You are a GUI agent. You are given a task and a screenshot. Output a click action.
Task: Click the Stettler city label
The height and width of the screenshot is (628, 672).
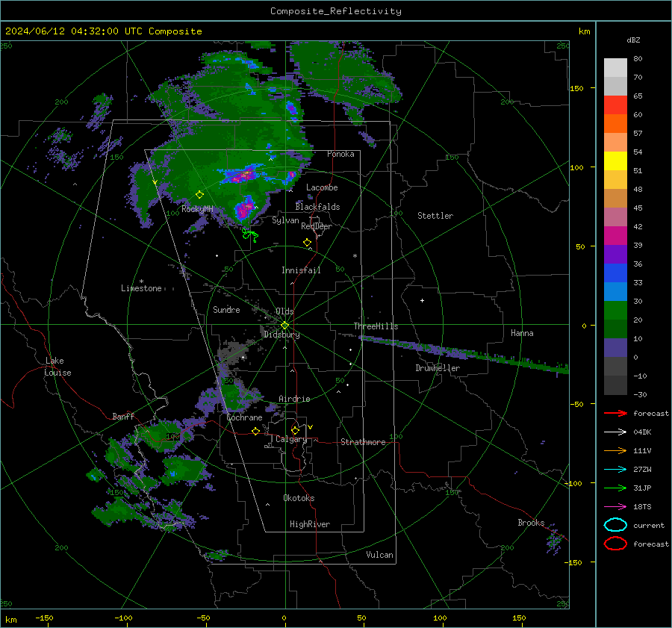435,216
